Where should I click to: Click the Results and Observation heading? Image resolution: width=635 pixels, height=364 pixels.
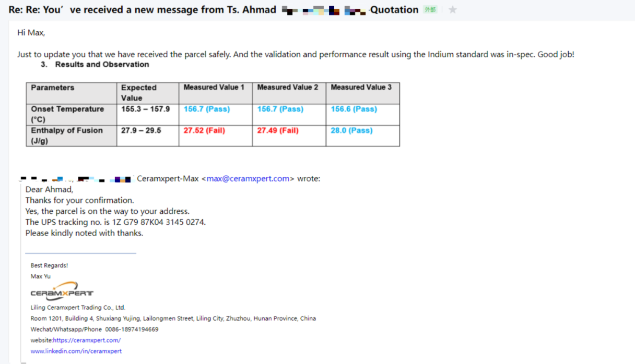pos(102,65)
